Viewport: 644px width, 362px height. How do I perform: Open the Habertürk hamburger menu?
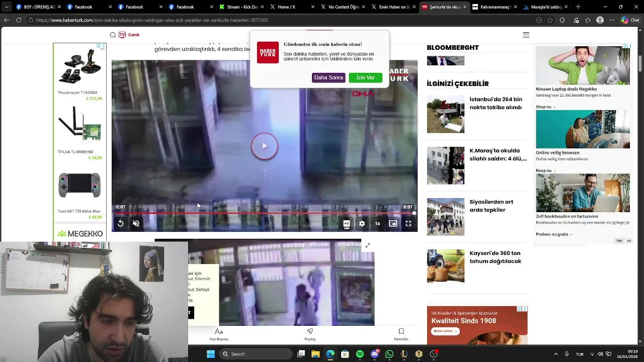tap(526, 35)
